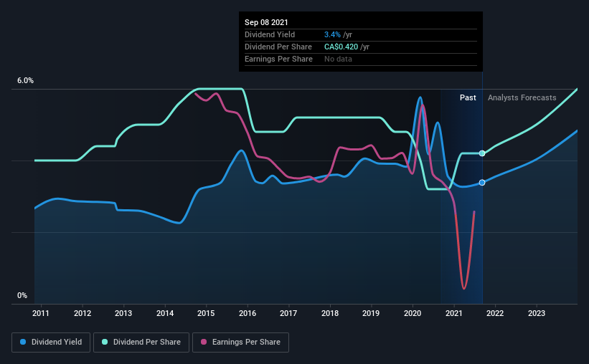
Task: Click the CA$0.420 dividend per share value
Action: click(341, 47)
